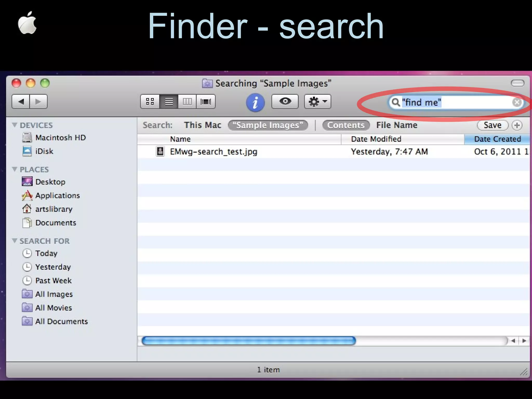This screenshot has height=399, width=532.
Task: Open the All Documents smart folder
Action: (55, 321)
